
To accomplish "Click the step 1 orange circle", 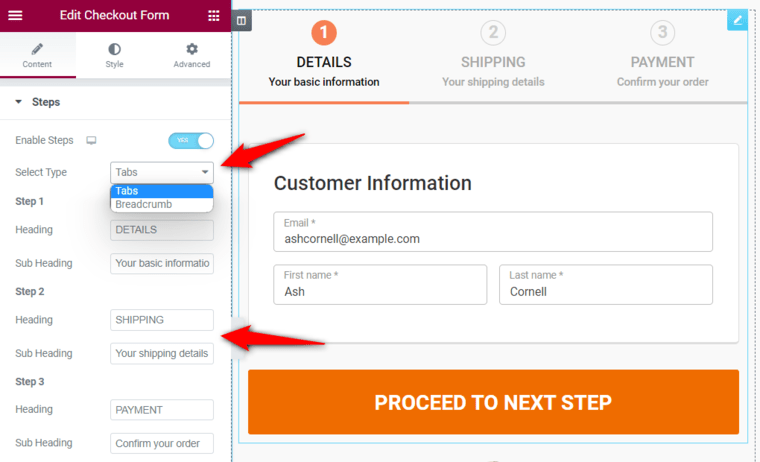I will point(324,32).
